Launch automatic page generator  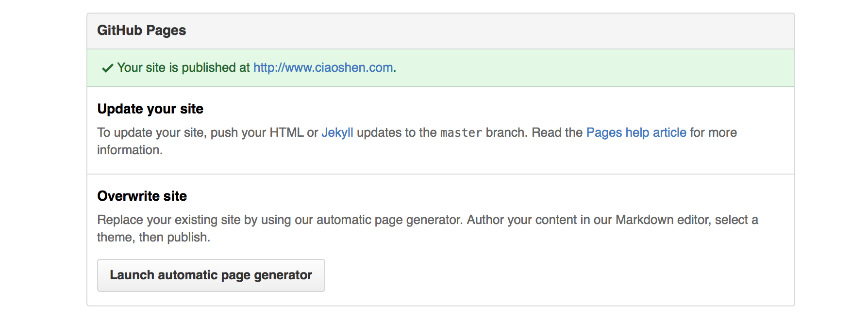[211, 275]
